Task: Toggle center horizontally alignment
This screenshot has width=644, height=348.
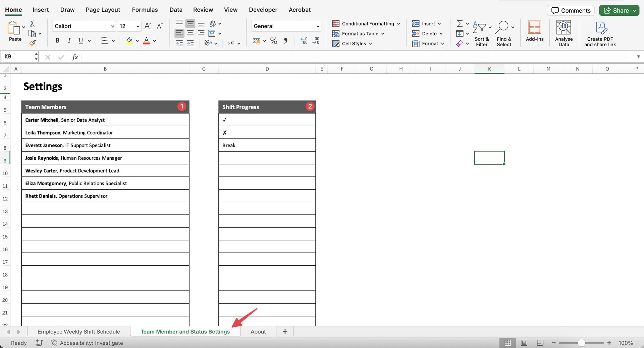Action: 190,33
